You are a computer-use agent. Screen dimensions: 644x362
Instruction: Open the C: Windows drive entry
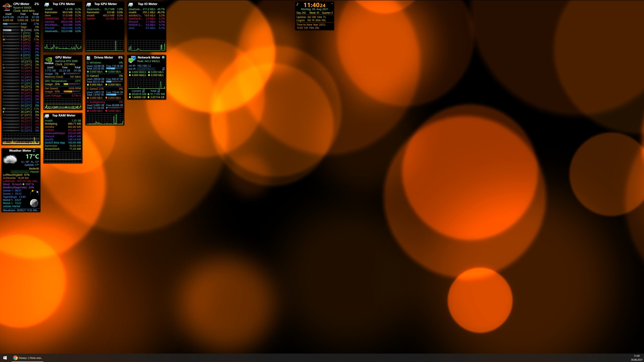[x=94, y=63]
